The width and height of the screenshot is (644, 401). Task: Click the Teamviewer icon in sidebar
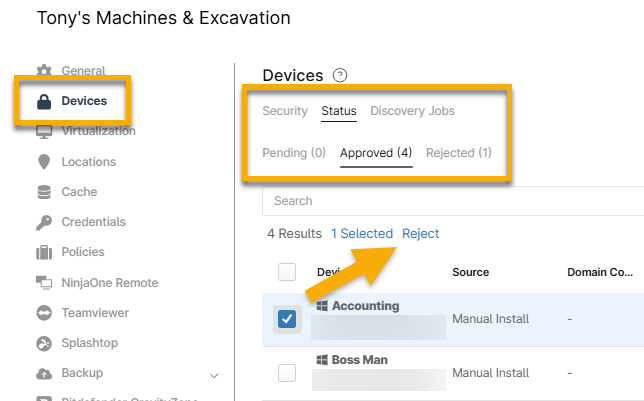coord(44,313)
